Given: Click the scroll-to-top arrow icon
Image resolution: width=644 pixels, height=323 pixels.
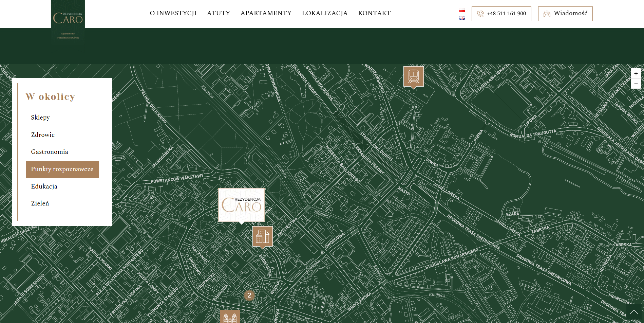Looking at the screenshot, I should [x=634, y=312].
